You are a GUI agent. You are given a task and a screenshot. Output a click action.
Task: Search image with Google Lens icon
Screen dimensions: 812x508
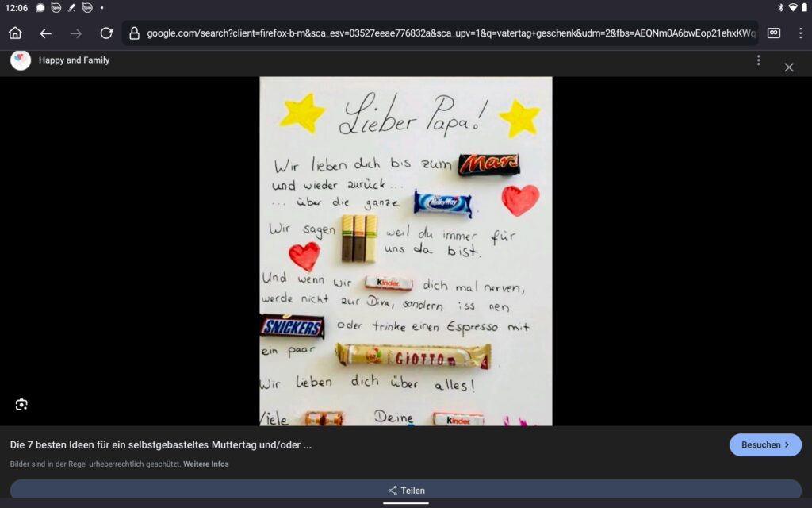tap(21, 404)
